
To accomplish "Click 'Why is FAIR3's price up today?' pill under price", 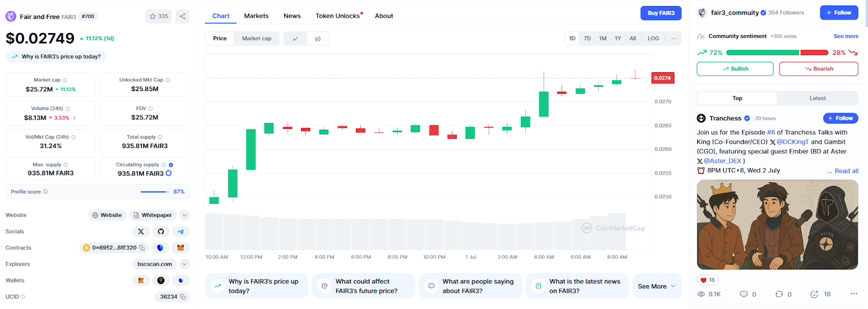I will click(56, 56).
